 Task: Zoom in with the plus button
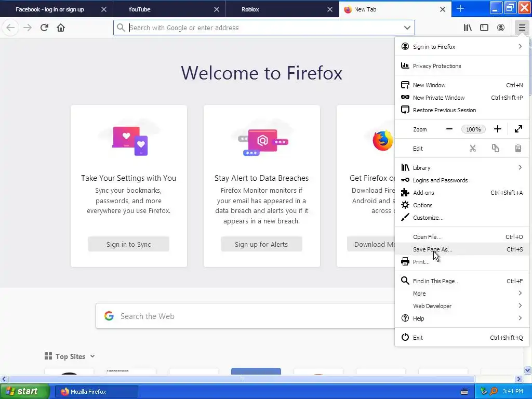click(497, 129)
